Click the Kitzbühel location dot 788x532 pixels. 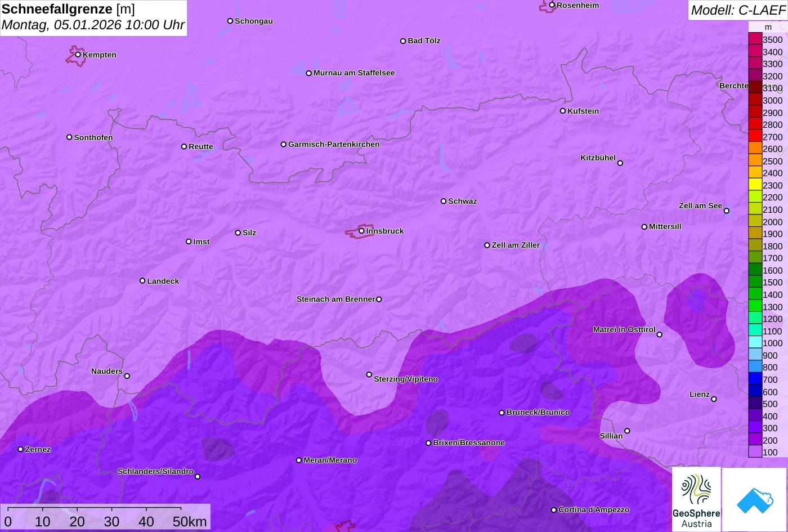620,163
